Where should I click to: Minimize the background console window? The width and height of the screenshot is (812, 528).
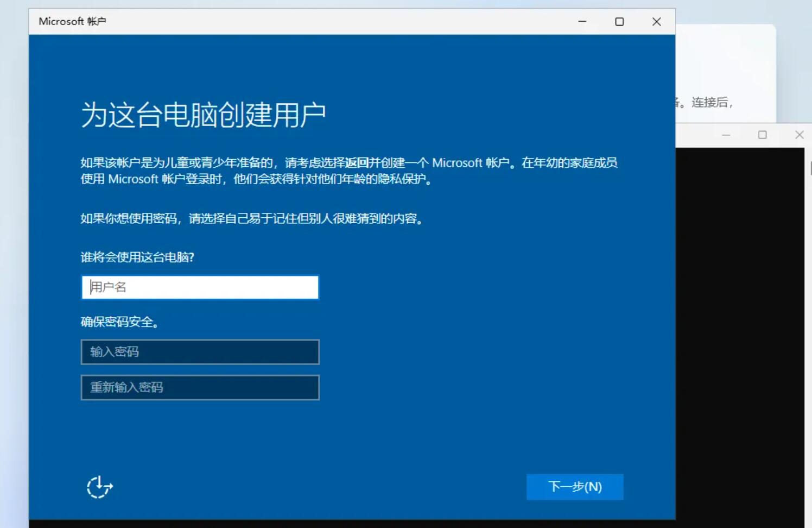[x=726, y=135]
